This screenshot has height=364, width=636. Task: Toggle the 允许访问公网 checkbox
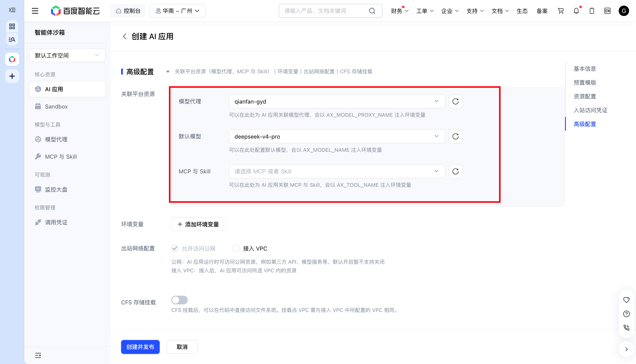click(175, 248)
